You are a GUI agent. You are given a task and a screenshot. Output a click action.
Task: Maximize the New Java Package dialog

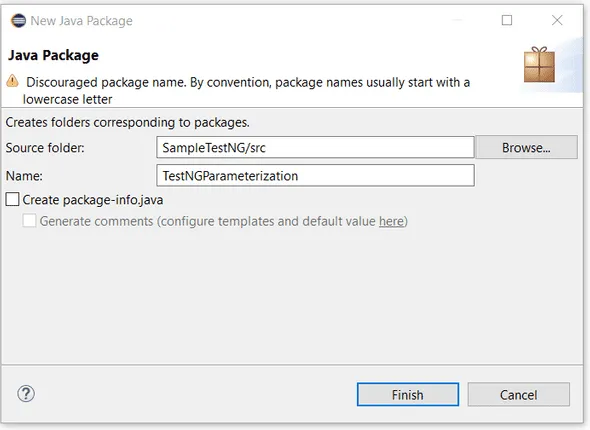tap(507, 20)
